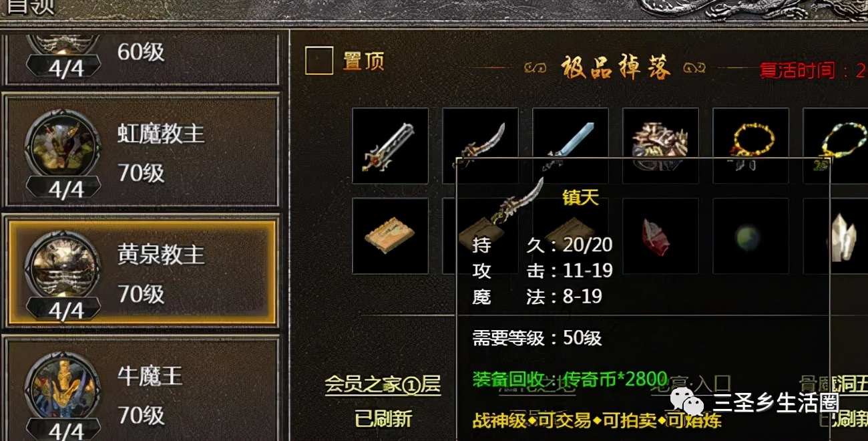Click the red gemstone drop icon
This screenshot has height=441, width=868.
(660, 236)
